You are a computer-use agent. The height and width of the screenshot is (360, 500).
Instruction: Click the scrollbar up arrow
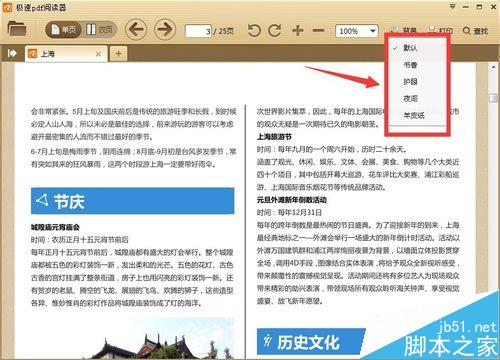tap(493, 67)
